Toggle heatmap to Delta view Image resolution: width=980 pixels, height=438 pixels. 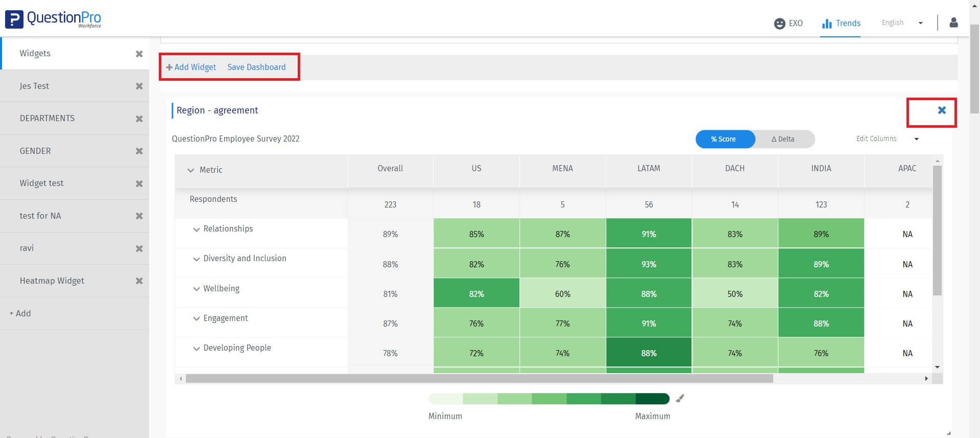coord(783,139)
